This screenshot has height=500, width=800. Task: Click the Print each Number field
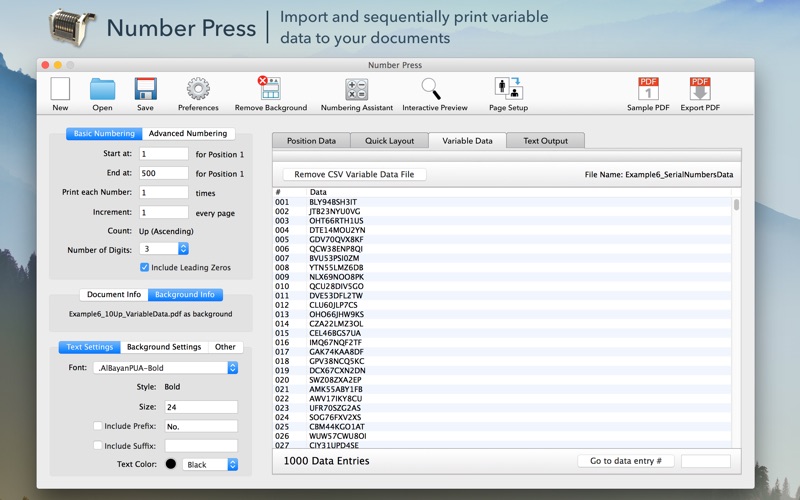(164, 192)
